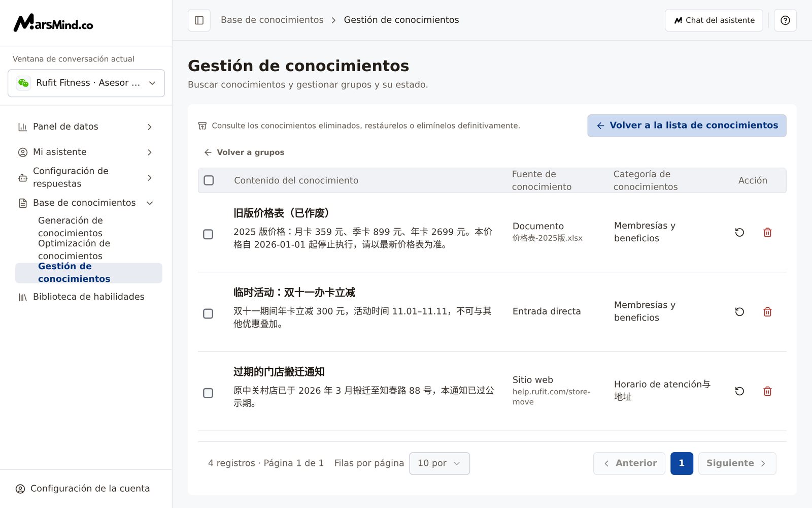812x508 pixels.
Task: Click the MarsMind.co logo
Action: click(x=53, y=23)
